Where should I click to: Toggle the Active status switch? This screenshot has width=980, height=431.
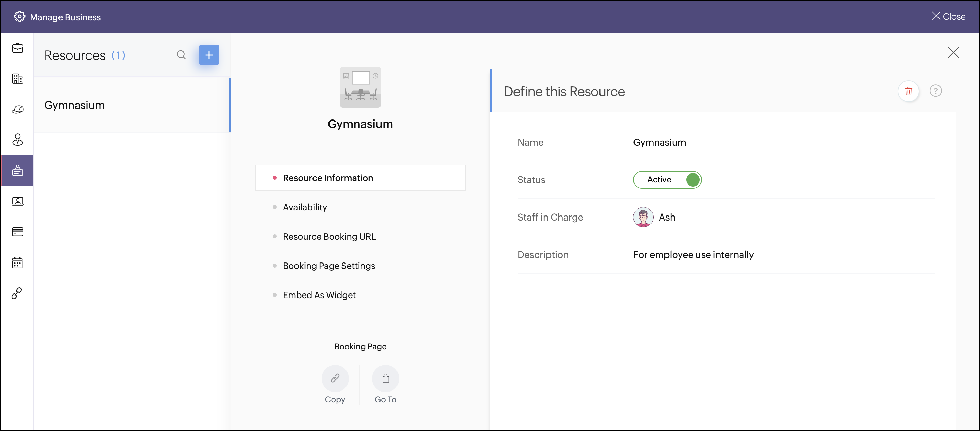(x=667, y=180)
